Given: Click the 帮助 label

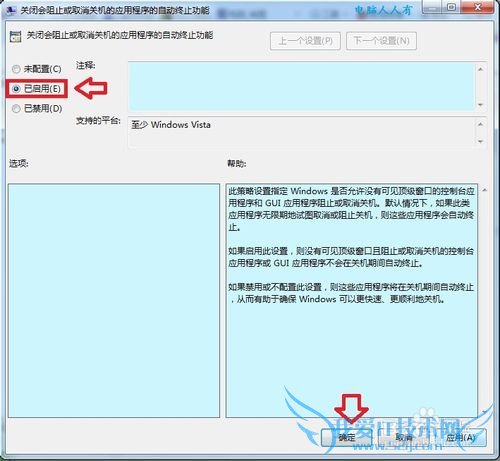Looking at the screenshot, I should pyautogui.click(x=237, y=163).
